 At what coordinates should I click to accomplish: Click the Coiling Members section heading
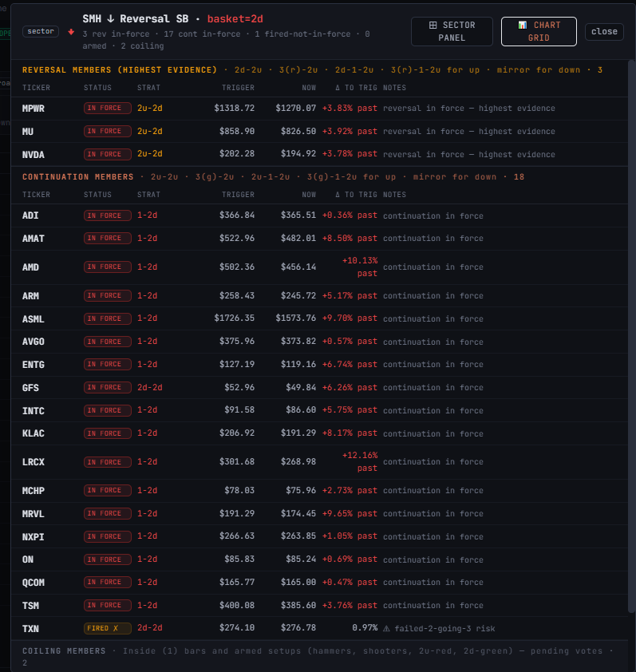click(x=64, y=651)
